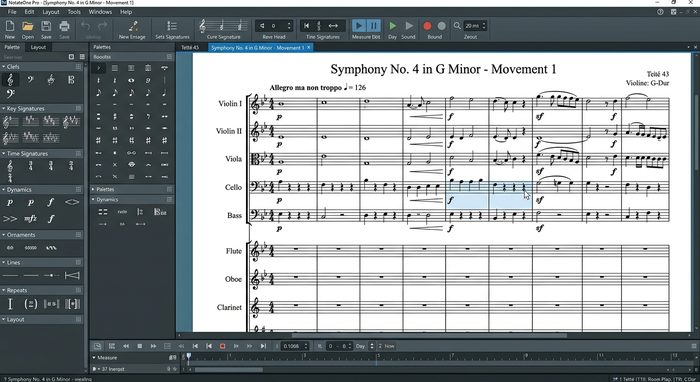
Task: Open the Windows menu
Action: (100, 12)
